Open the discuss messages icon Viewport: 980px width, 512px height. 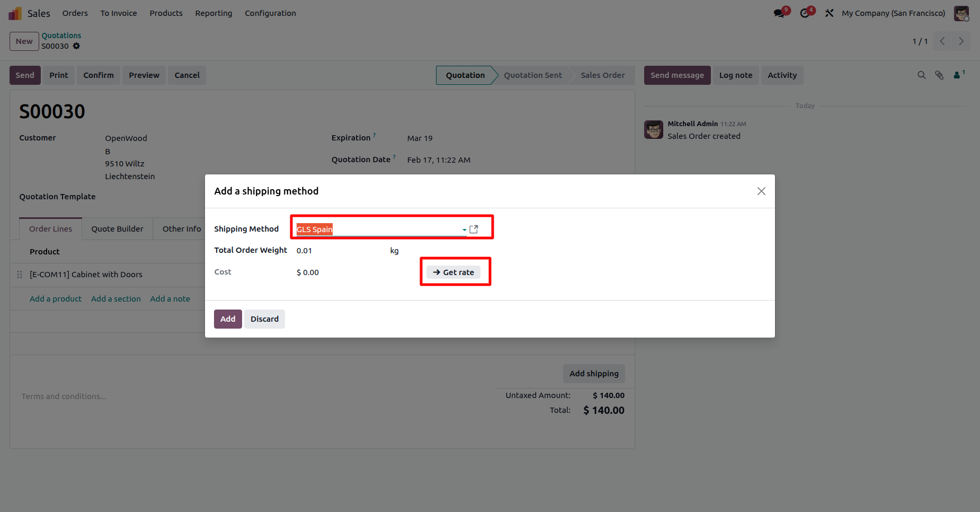pos(779,13)
